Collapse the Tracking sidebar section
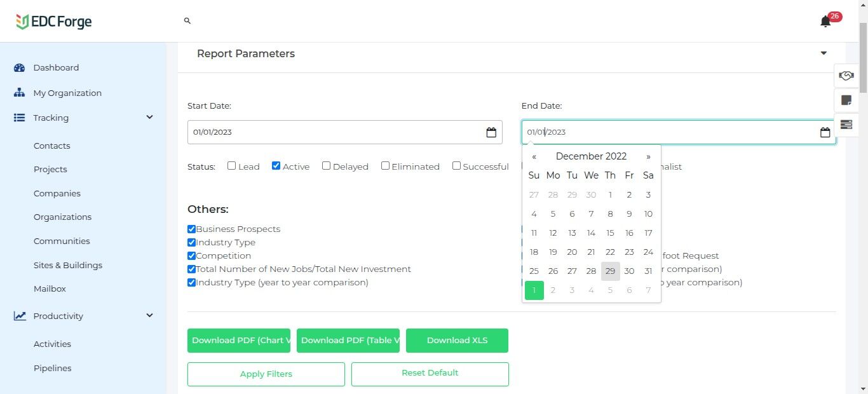Viewport: 868px width, 394px height. pos(149,118)
